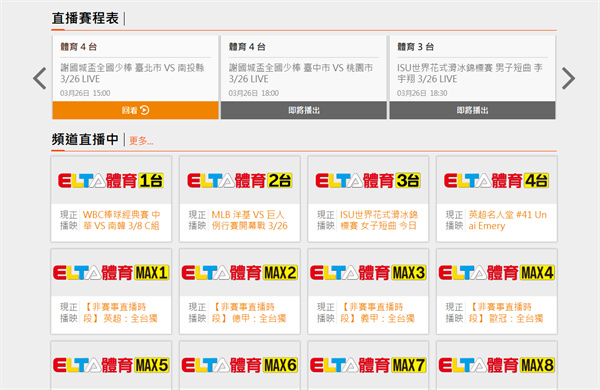
Task: Click the WBC棒球經典賽 program link
Action: [121, 220]
